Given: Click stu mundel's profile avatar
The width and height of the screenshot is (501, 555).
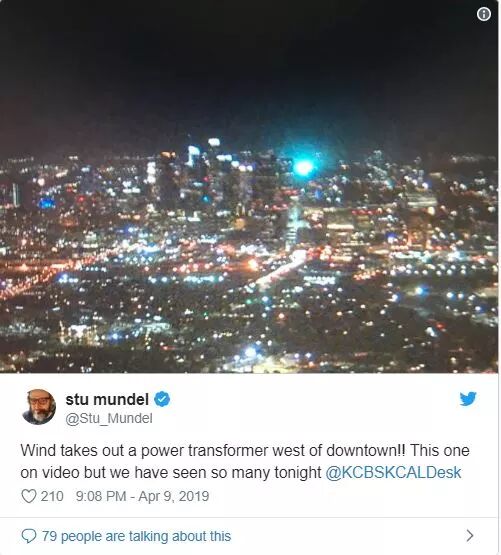Looking at the screenshot, I should 39,407.
